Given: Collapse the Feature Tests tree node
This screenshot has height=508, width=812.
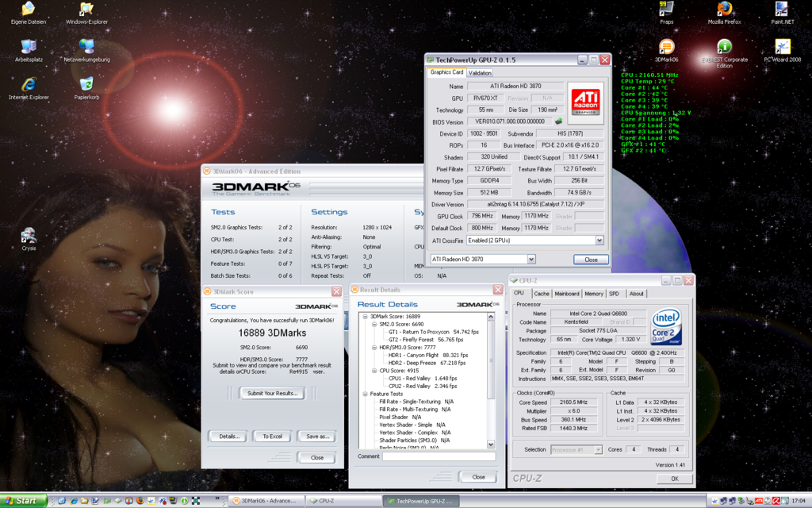Looking at the screenshot, I should (365, 394).
